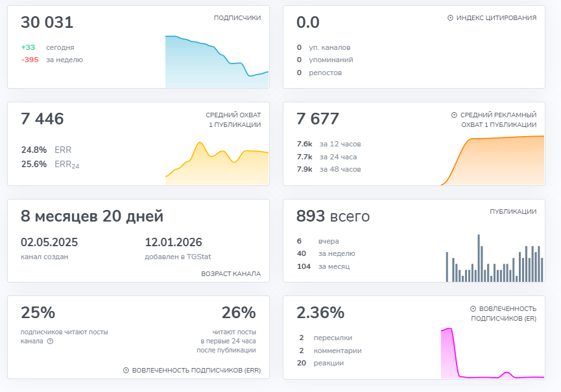Select the 893 всего publications total

coord(333,216)
